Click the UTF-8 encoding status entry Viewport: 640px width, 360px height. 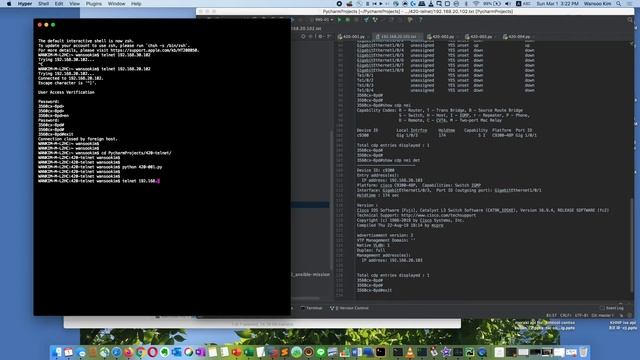582,315
